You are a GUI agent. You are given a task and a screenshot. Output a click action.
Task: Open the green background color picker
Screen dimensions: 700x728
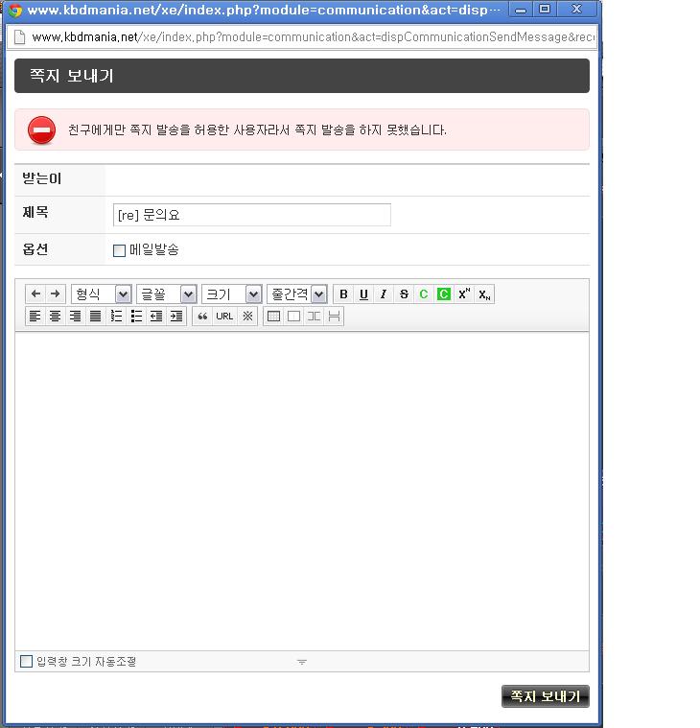pos(444,294)
